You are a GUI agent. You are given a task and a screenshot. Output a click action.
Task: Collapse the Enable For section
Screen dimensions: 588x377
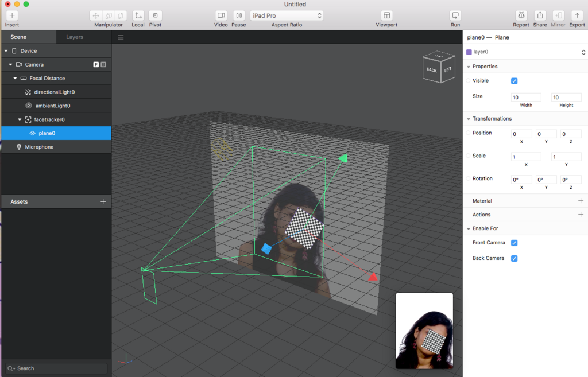pyautogui.click(x=469, y=228)
